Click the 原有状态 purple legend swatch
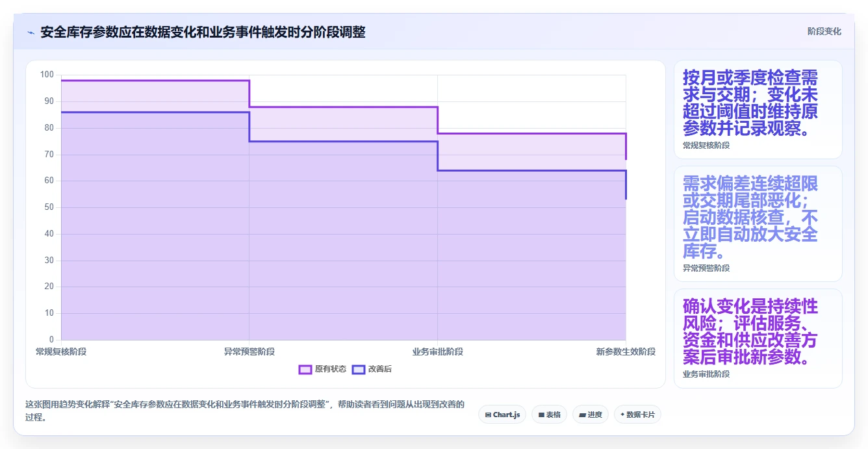 point(305,369)
